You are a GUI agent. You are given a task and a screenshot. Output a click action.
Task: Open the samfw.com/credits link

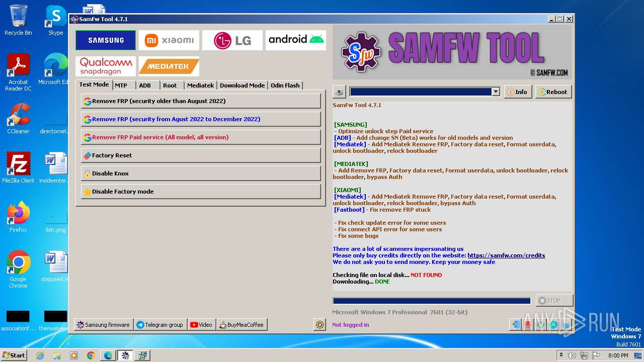[x=506, y=255]
